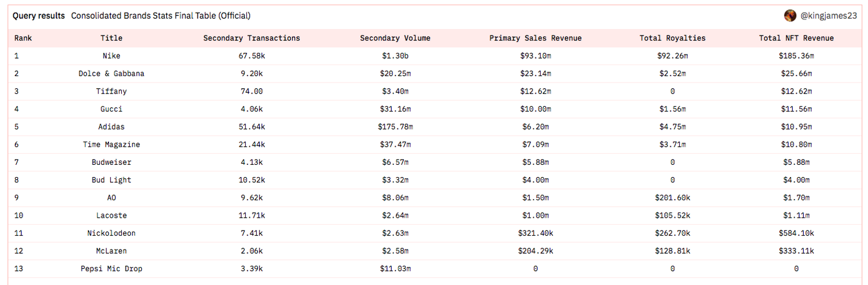Sort by Total Royalties column header
The width and height of the screenshot is (868, 285).
click(x=672, y=38)
